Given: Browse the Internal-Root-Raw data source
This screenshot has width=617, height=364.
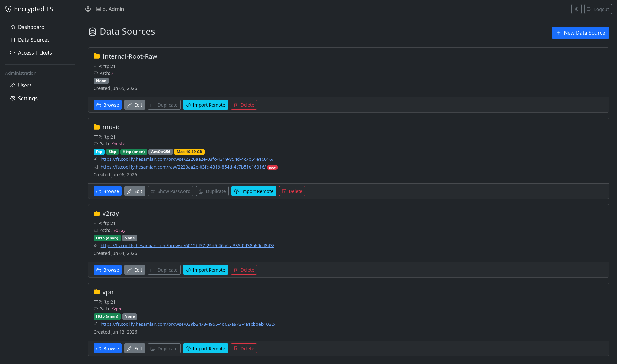Looking at the screenshot, I should click(x=108, y=105).
